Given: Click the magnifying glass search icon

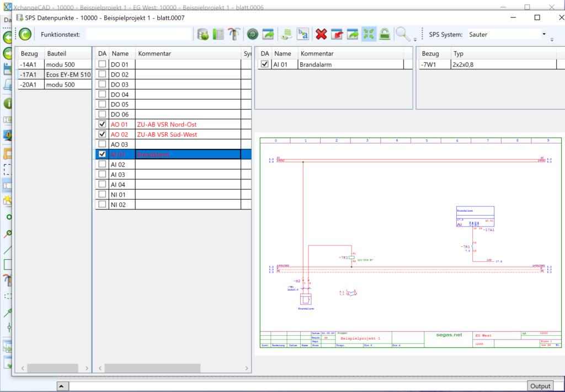Looking at the screenshot, I should 403,34.
